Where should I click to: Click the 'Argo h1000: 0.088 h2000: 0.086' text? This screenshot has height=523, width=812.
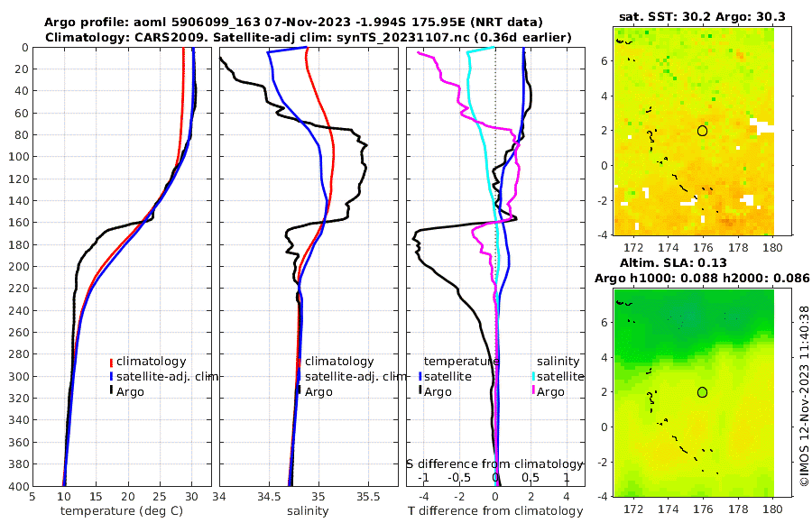(702, 279)
